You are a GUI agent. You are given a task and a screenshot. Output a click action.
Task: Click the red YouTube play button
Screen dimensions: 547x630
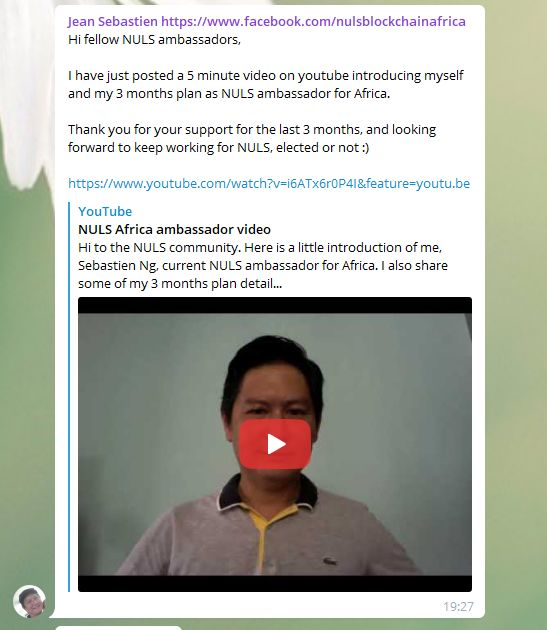[275, 444]
